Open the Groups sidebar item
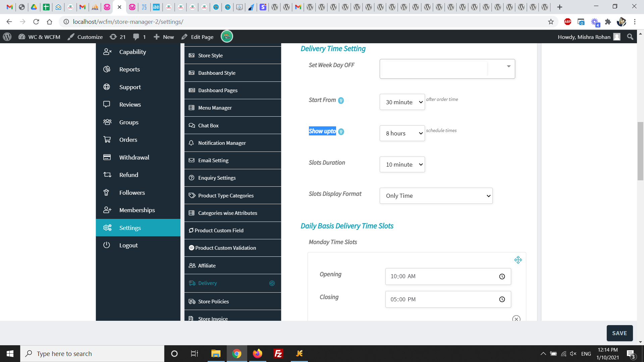The width and height of the screenshot is (644, 362). coord(138,122)
